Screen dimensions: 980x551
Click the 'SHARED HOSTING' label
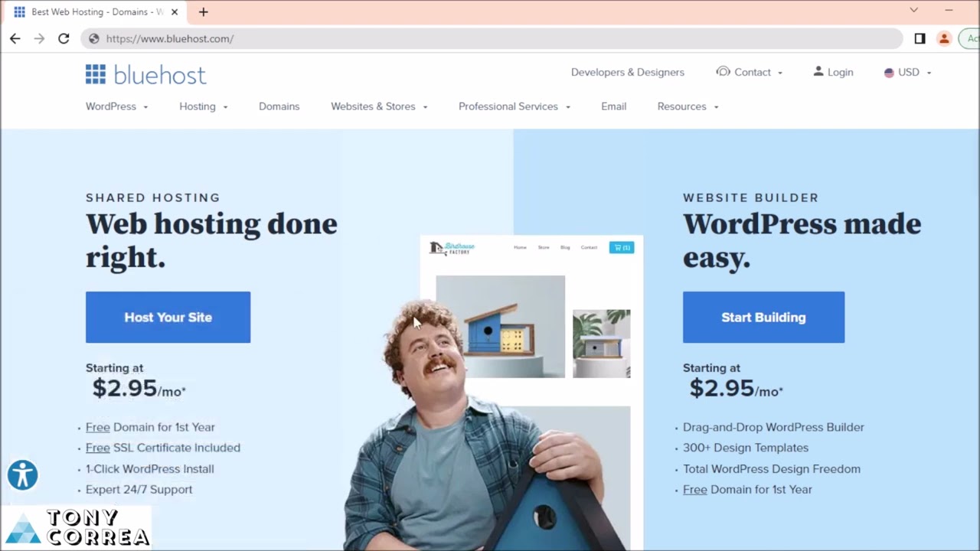pos(153,197)
